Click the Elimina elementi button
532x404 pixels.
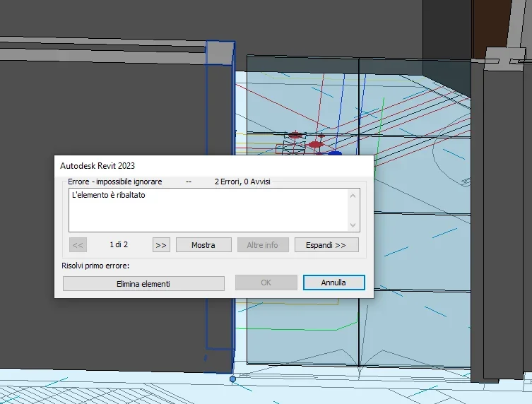coord(143,284)
